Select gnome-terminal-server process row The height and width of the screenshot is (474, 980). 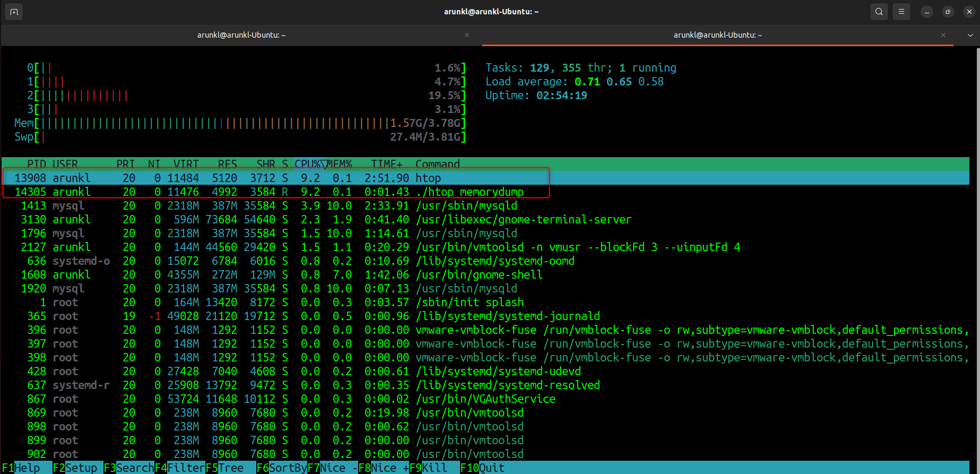pos(485,219)
